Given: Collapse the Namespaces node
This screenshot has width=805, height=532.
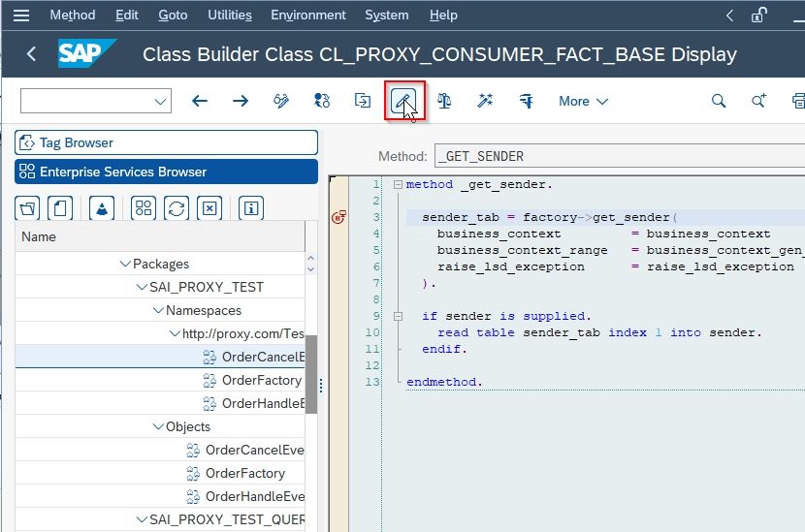Looking at the screenshot, I should [x=158, y=310].
